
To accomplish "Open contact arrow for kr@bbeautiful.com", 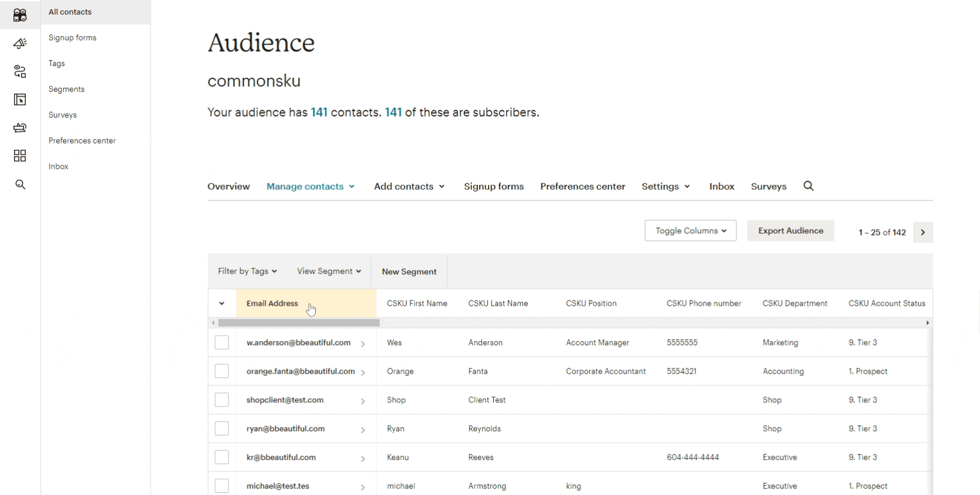I will tap(363, 459).
